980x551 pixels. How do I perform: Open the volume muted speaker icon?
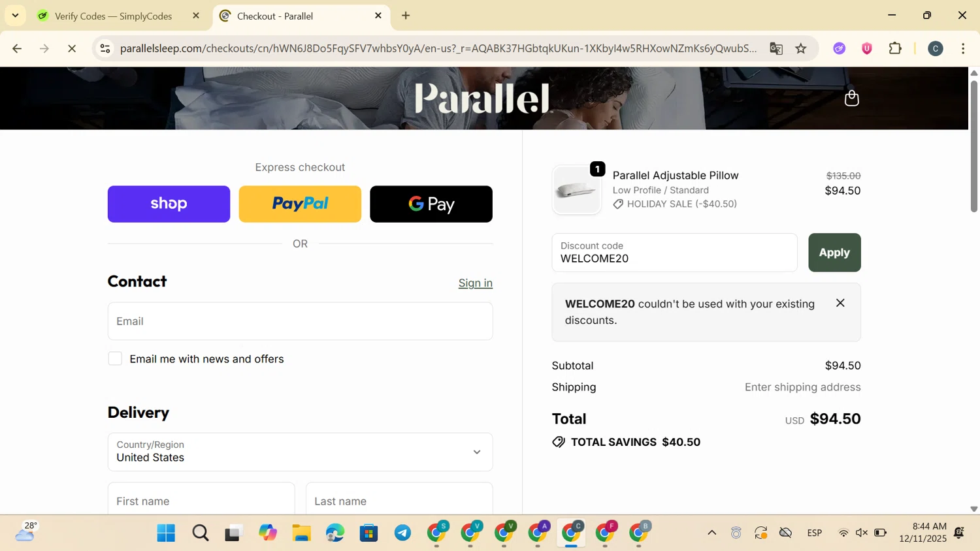[x=862, y=533]
